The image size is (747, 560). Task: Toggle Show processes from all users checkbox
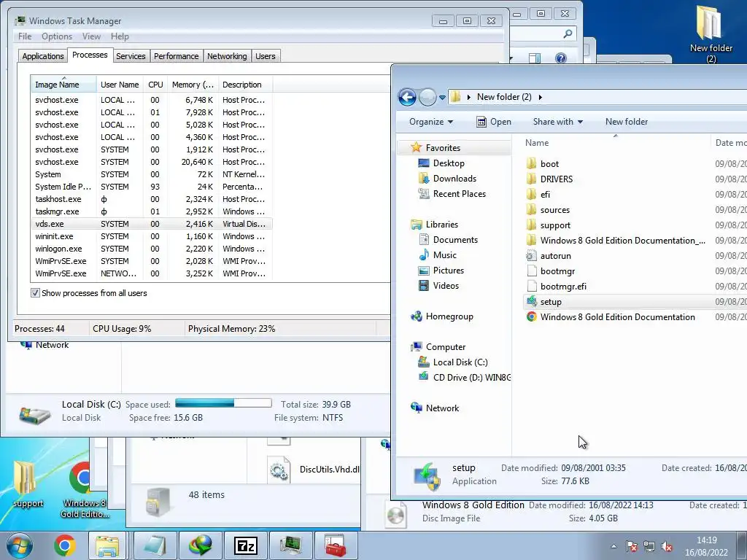(x=35, y=293)
